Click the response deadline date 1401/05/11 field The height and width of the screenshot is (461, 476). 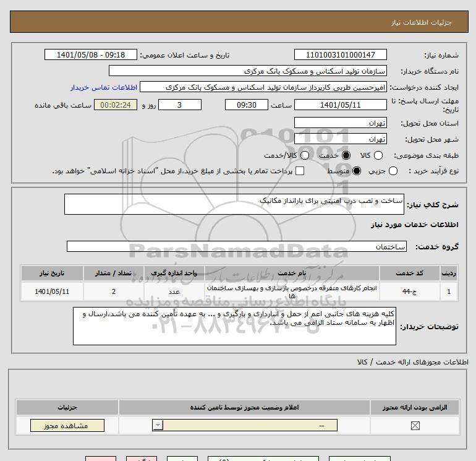[340, 105]
